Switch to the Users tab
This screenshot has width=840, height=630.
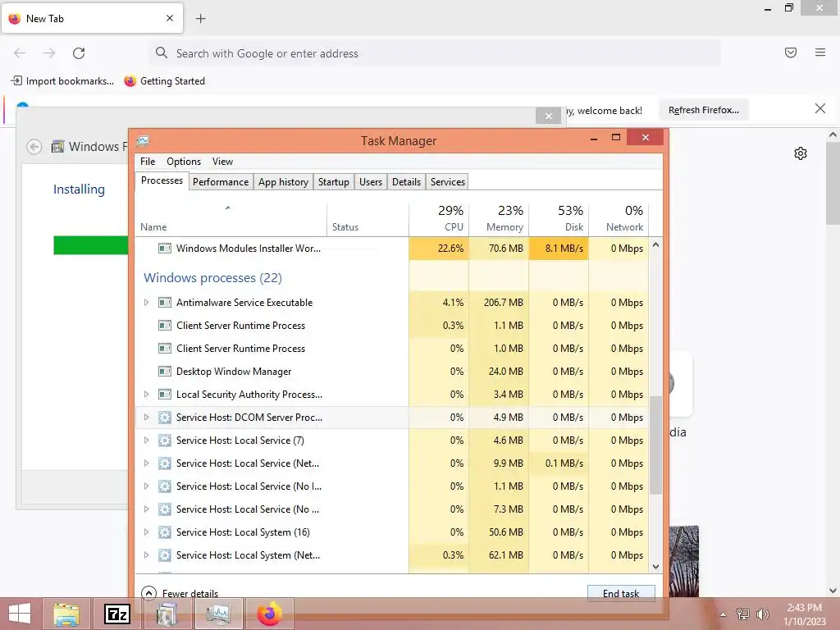tap(371, 181)
